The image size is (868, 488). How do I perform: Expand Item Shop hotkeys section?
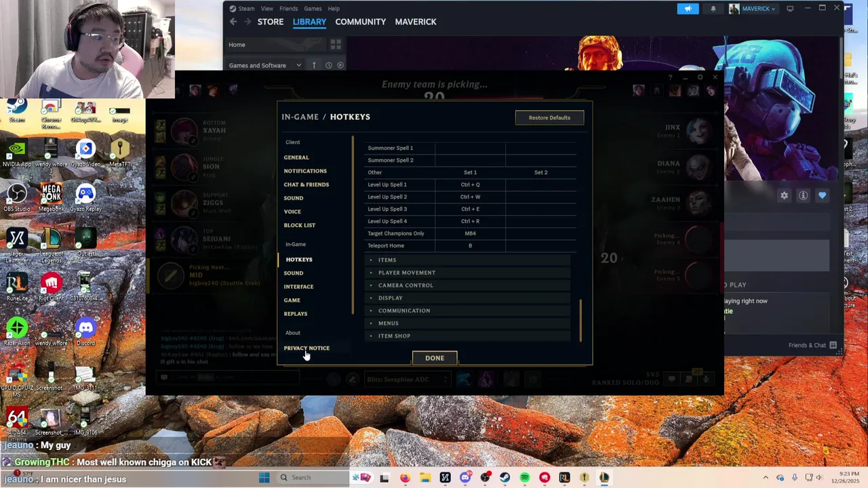(x=468, y=336)
